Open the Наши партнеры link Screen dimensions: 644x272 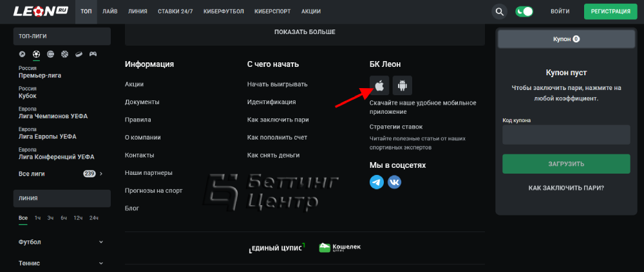coord(149,173)
